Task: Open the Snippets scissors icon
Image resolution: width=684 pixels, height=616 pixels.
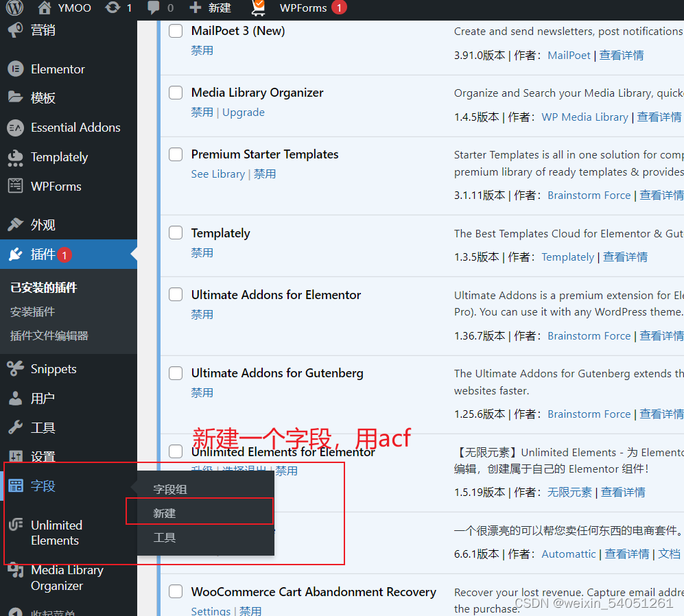Action: tap(15, 368)
